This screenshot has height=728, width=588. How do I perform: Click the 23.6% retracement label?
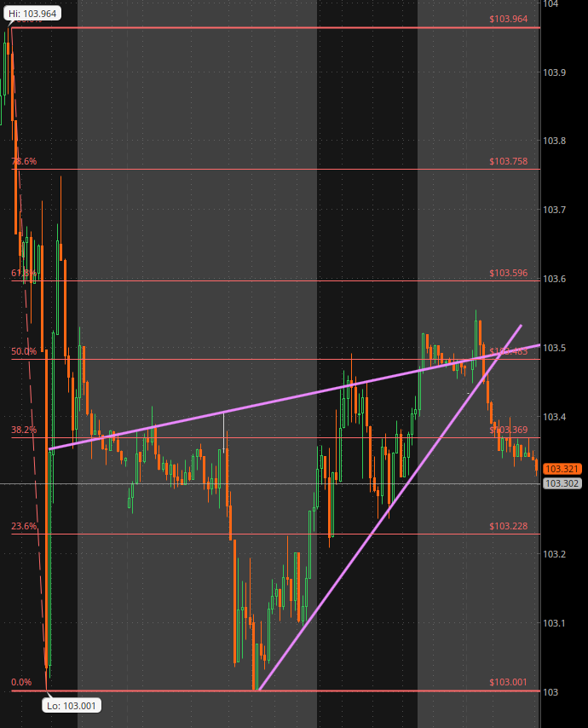[24, 526]
